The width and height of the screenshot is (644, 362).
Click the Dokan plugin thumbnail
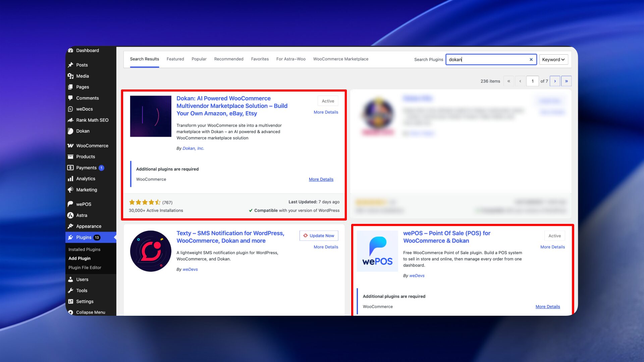pos(151,116)
